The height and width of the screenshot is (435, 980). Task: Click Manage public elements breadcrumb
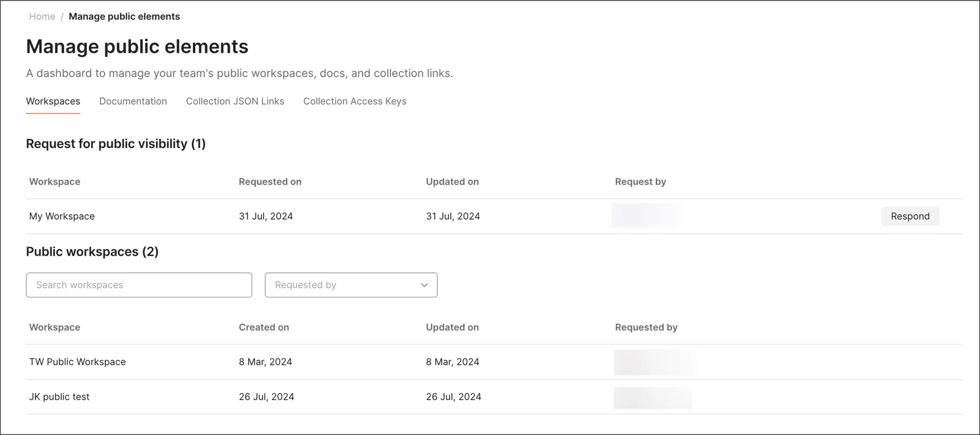click(x=124, y=17)
